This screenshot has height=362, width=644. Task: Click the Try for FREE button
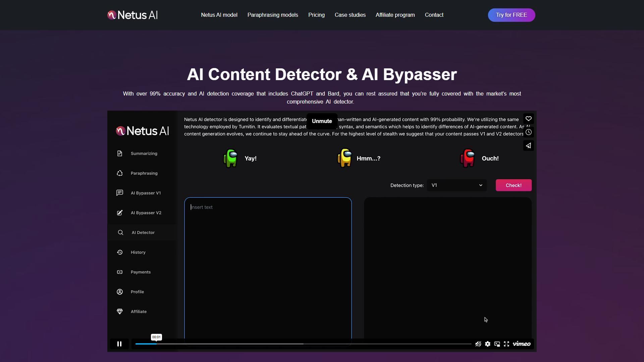[512, 15]
